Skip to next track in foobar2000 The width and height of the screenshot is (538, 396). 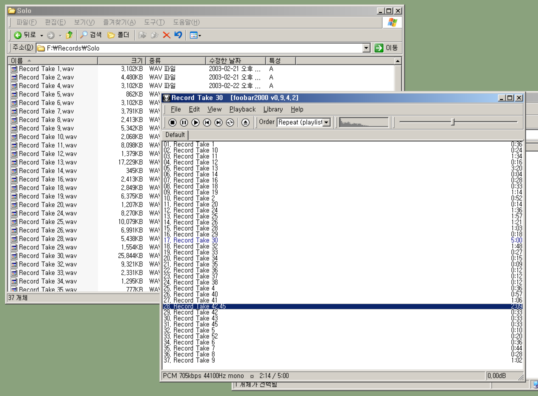tap(219, 123)
